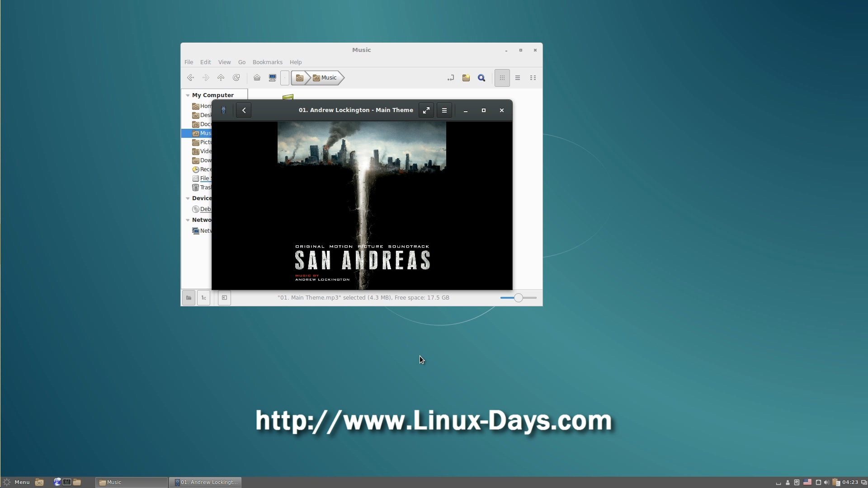Click the home breadcrumb folder button
Viewport: 868px width, 488px height.
coord(299,78)
